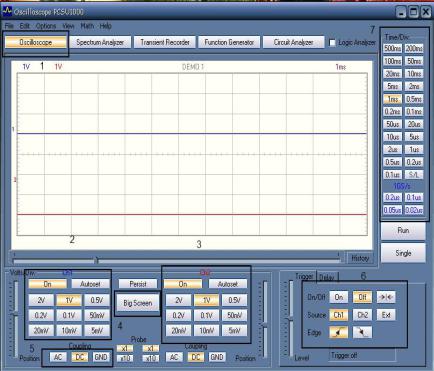Select the falling edge trigger icon
Viewport: 434px width, 371px height.
pos(362,332)
